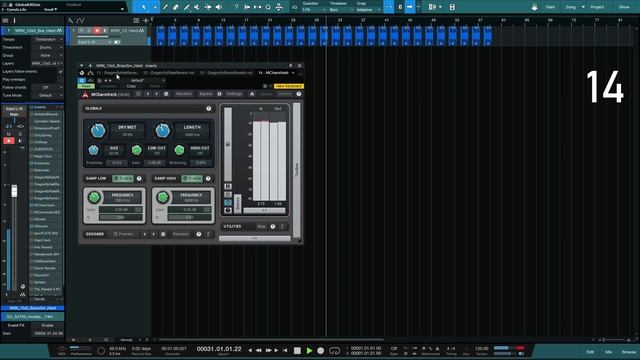Open the wrench track options icon

(x=71, y=20)
